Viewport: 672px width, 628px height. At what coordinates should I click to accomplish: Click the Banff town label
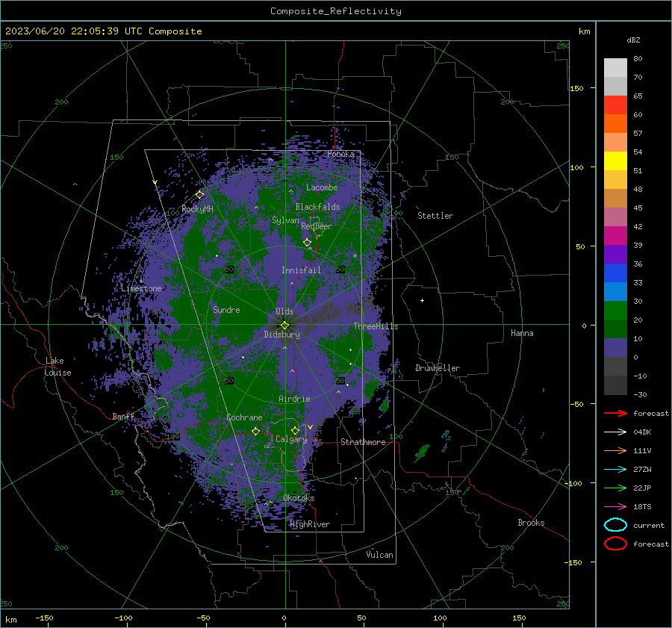point(123,416)
